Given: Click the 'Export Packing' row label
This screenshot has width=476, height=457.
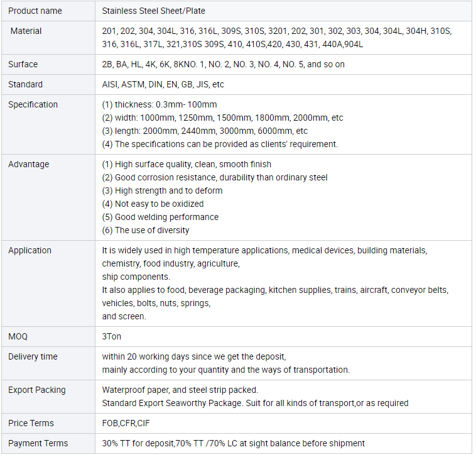Looking at the screenshot, I should (x=37, y=390).
